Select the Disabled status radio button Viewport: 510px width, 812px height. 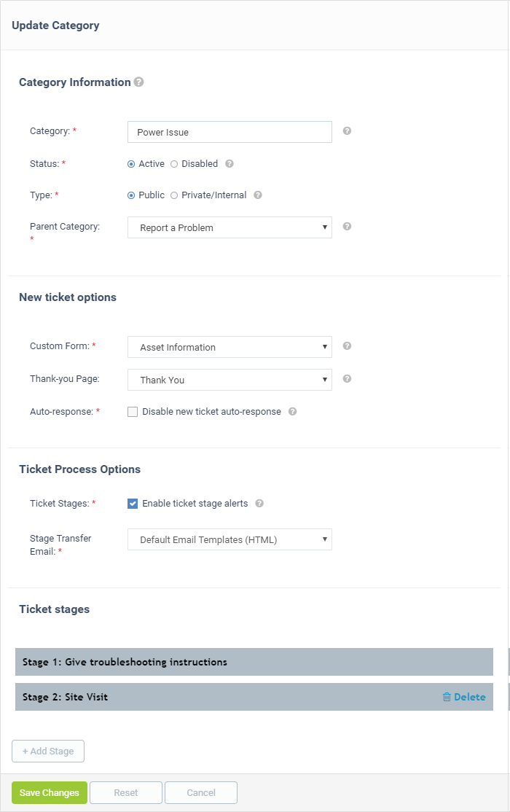tap(174, 164)
